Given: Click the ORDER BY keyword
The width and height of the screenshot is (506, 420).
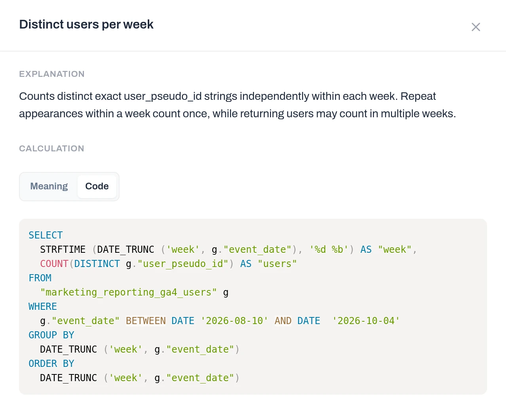Looking at the screenshot, I should click(51, 364).
